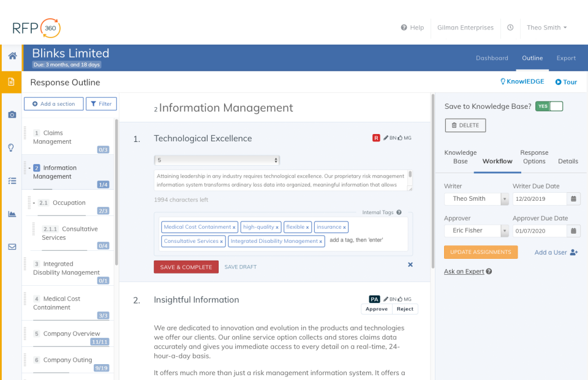588x380 pixels.
Task: Click the pencil edit icon near BN
Action: point(387,138)
